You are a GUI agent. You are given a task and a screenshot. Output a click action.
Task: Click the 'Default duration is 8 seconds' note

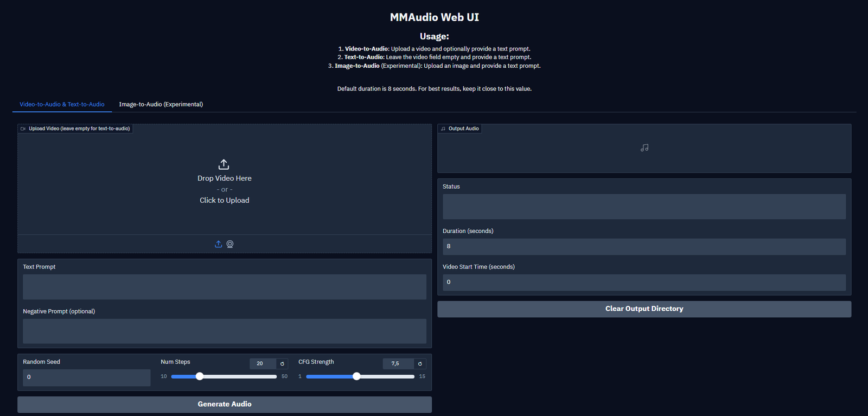435,89
